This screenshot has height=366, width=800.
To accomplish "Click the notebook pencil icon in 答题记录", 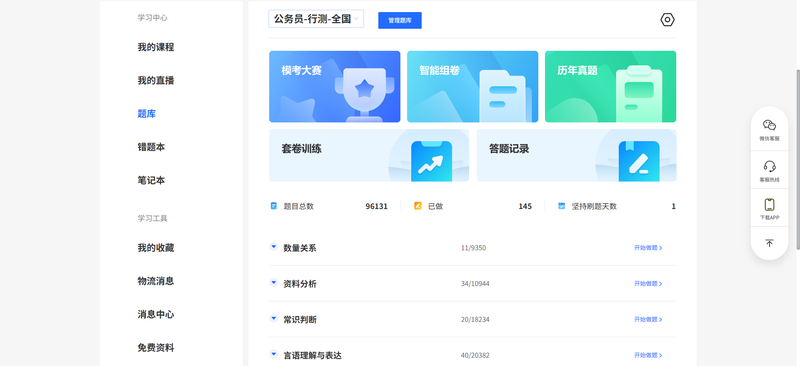I will (x=639, y=161).
